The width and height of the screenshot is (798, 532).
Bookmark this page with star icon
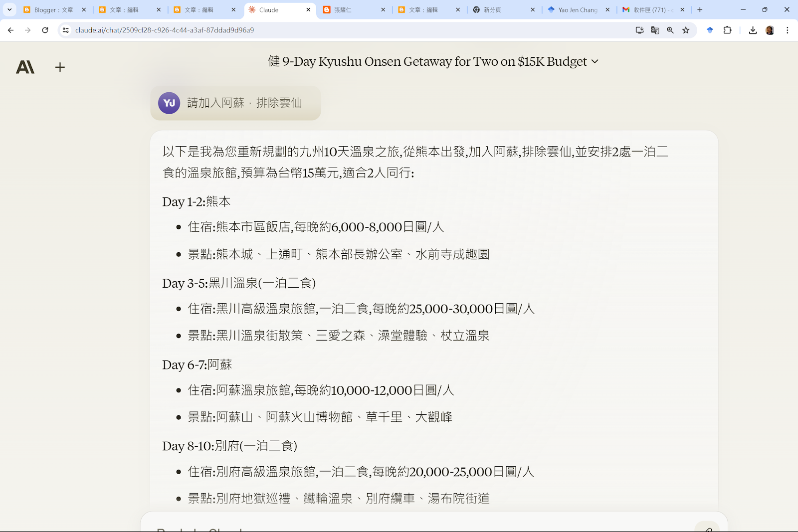point(686,30)
